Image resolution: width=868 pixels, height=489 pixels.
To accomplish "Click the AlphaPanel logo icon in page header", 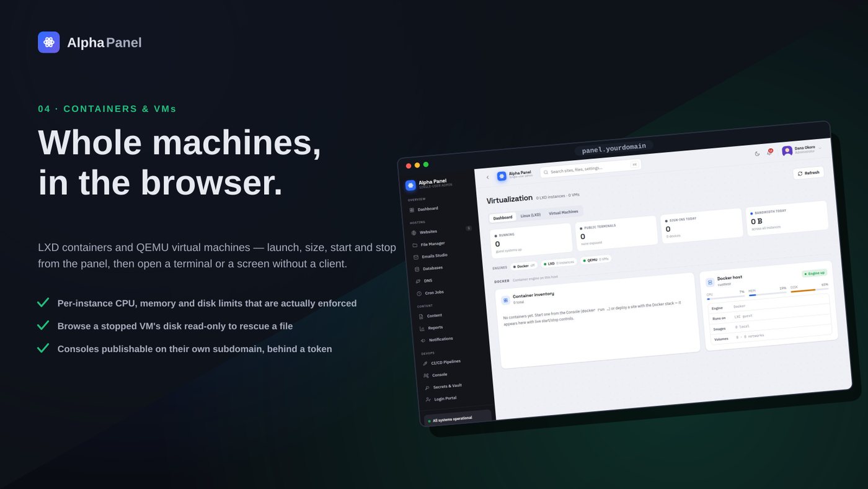I will [x=48, y=42].
